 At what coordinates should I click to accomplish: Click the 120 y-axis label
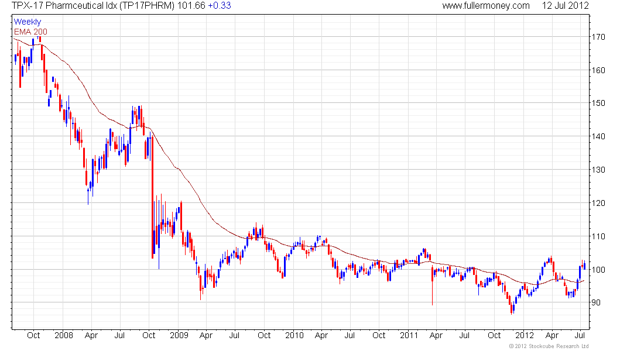coord(598,203)
